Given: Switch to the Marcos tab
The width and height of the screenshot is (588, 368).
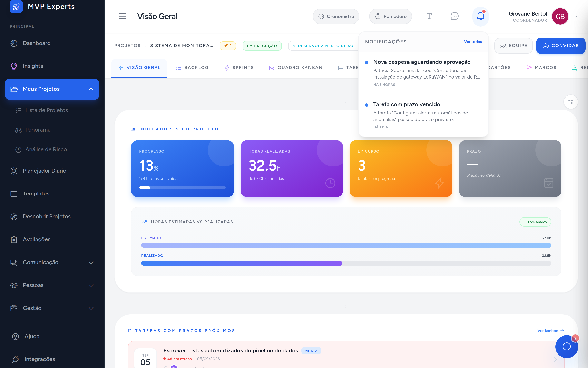Looking at the screenshot, I should tap(541, 68).
